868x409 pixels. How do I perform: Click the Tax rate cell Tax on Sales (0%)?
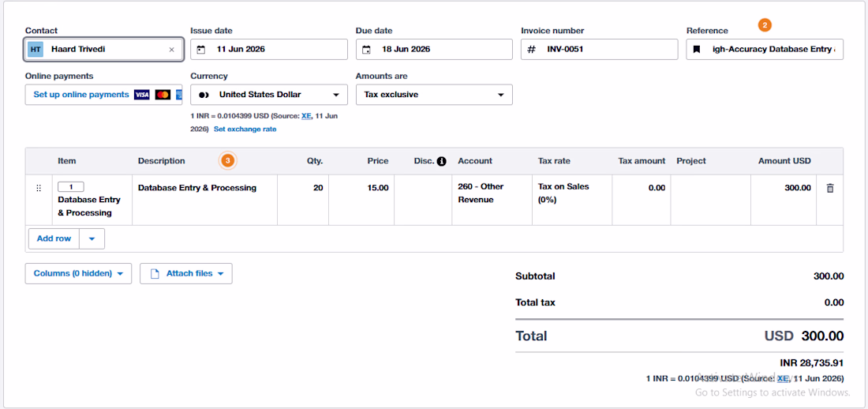pyautogui.click(x=572, y=200)
